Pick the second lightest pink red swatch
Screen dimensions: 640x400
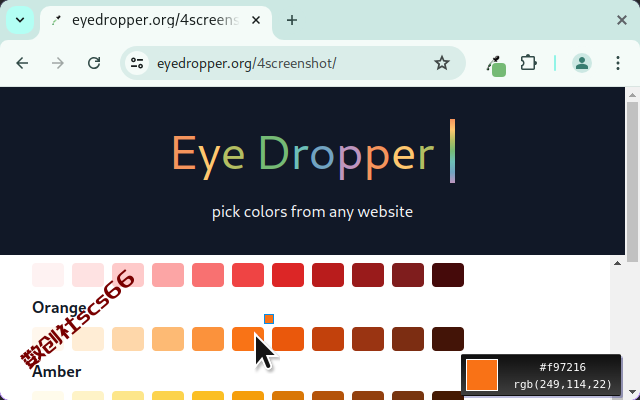coord(88,275)
